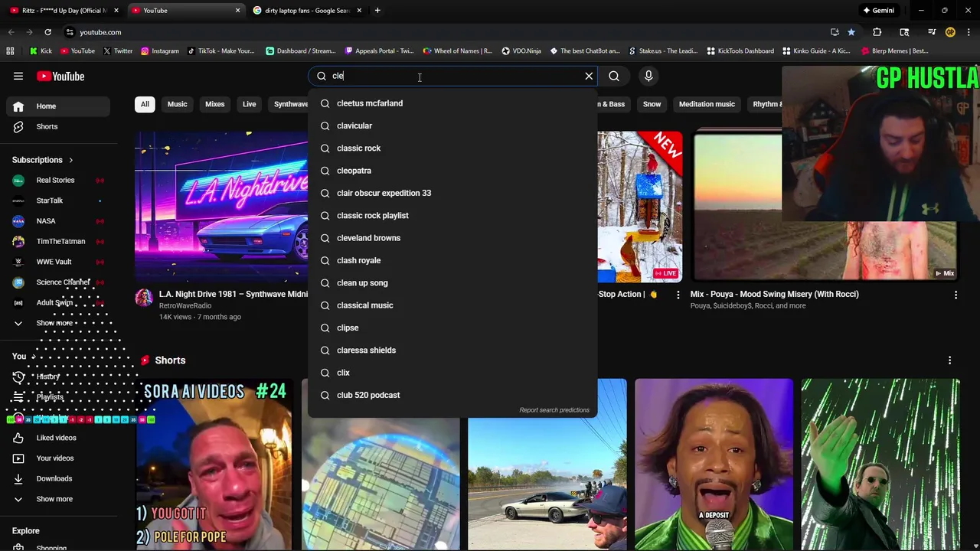The width and height of the screenshot is (980, 551).
Task: Switch to 'dirty laptop fans - Google Search' tab
Action: tap(307, 11)
